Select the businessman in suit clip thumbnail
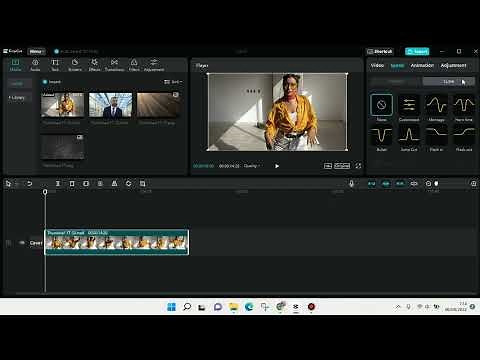480x360 pixels. 110,105
